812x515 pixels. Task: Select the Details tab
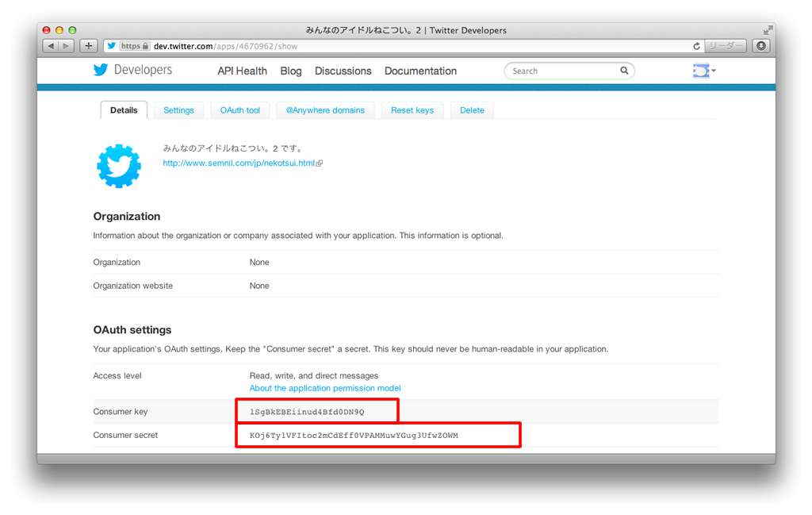[124, 110]
